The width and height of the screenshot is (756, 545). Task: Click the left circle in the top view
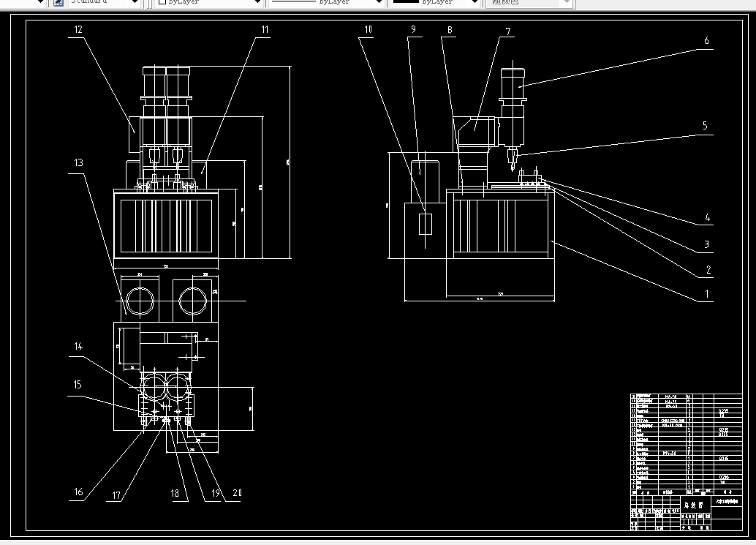pyautogui.click(x=140, y=301)
